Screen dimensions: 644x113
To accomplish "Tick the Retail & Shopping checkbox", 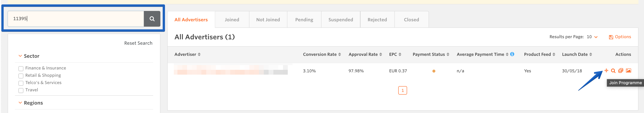I will pyautogui.click(x=21, y=76).
